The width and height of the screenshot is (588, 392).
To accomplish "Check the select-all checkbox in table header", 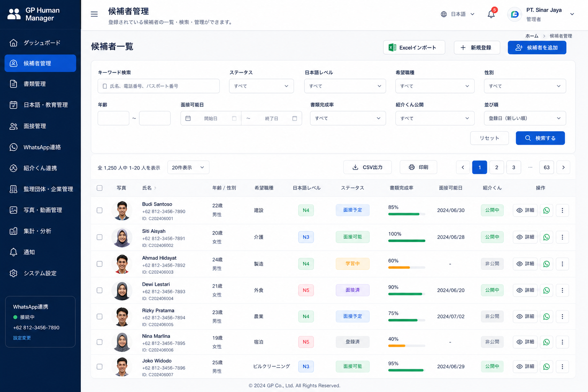I will tap(100, 188).
